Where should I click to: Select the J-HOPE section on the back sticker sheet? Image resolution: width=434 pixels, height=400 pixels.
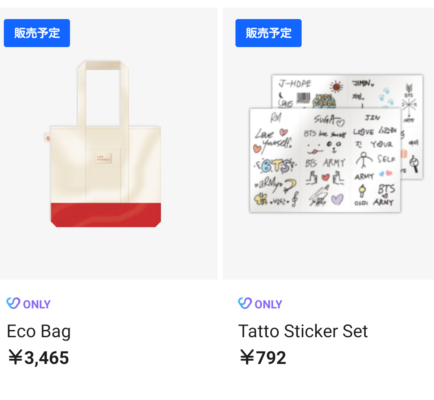click(310, 92)
